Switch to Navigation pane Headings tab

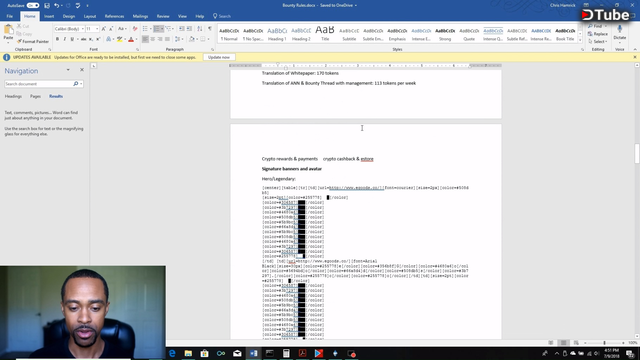(x=13, y=96)
